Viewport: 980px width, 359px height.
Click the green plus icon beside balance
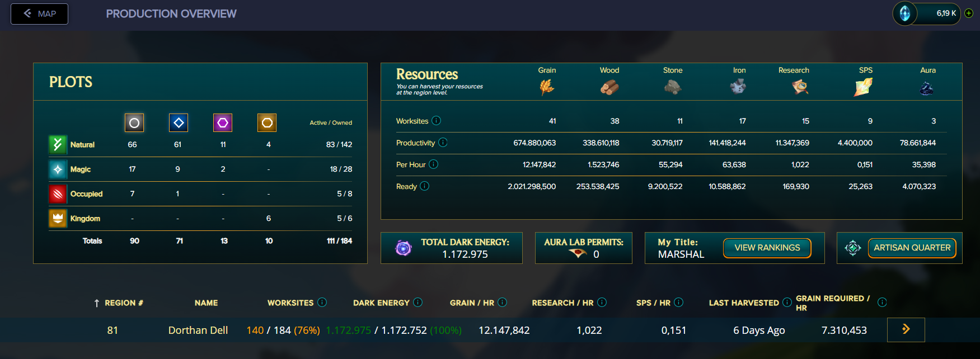(x=969, y=13)
